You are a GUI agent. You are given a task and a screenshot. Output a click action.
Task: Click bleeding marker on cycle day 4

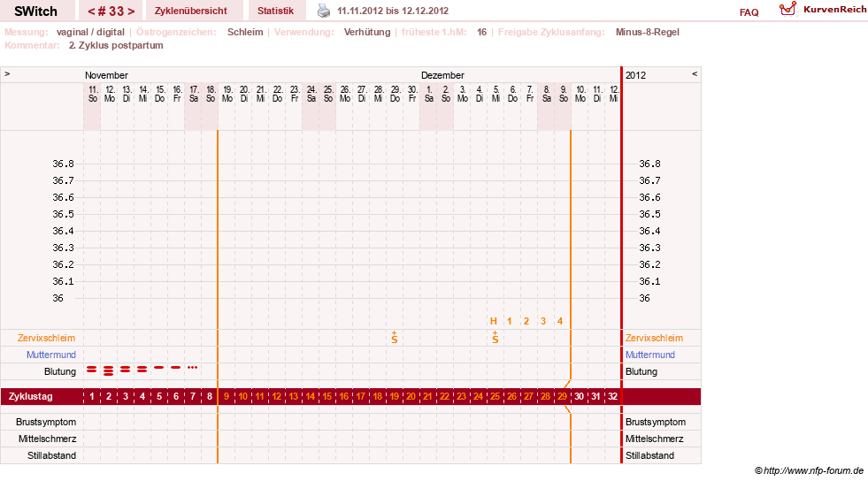click(142, 369)
